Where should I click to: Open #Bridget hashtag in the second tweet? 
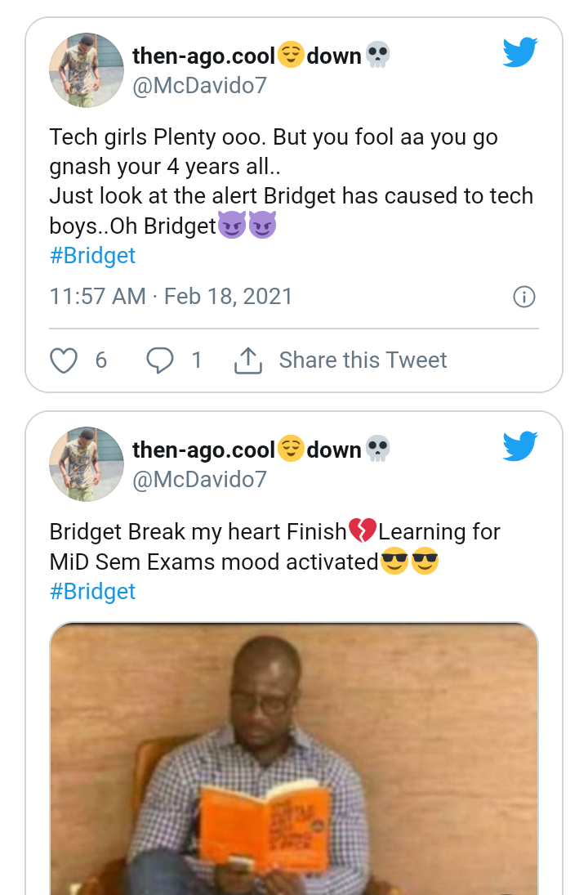coord(92,591)
